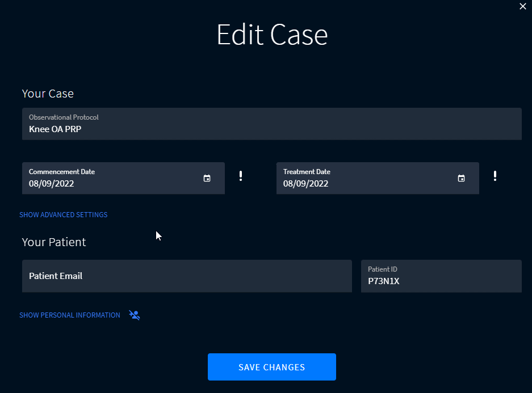Click the Treatment Date field label
The height and width of the screenshot is (393, 532).
(307, 172)
